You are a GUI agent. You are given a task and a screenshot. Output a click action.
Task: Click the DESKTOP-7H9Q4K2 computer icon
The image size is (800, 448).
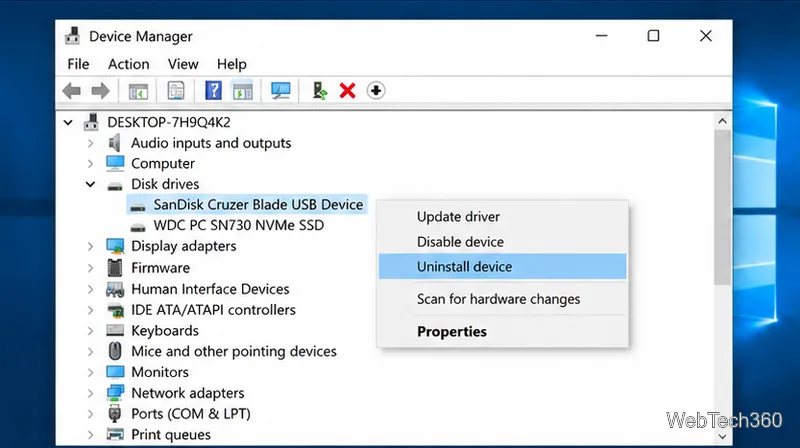click(x=91, y=122)
